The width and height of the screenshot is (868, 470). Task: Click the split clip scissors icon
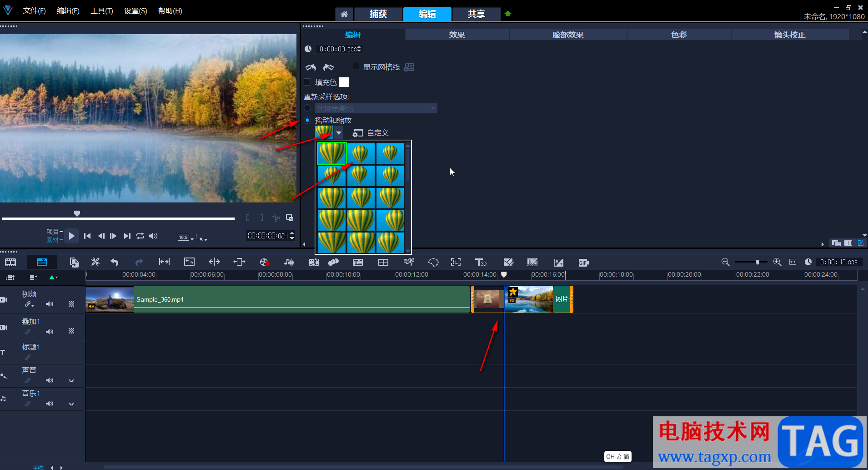[276, 217]
